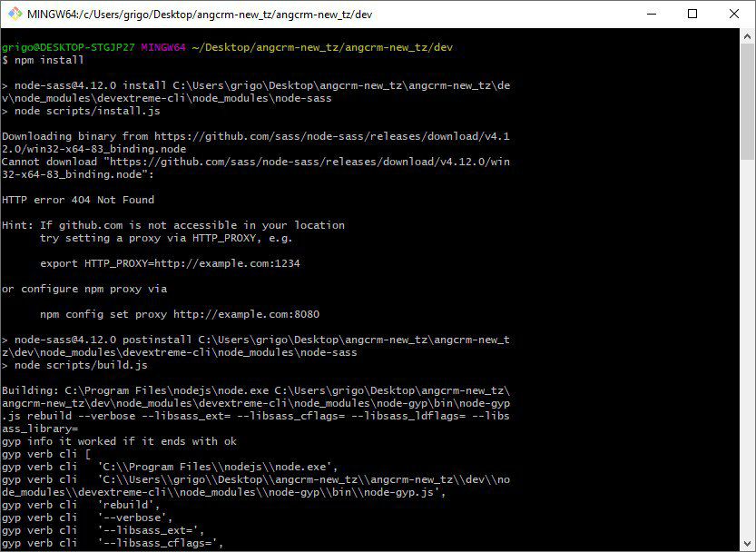Click the window title path text

pos(200,15)
